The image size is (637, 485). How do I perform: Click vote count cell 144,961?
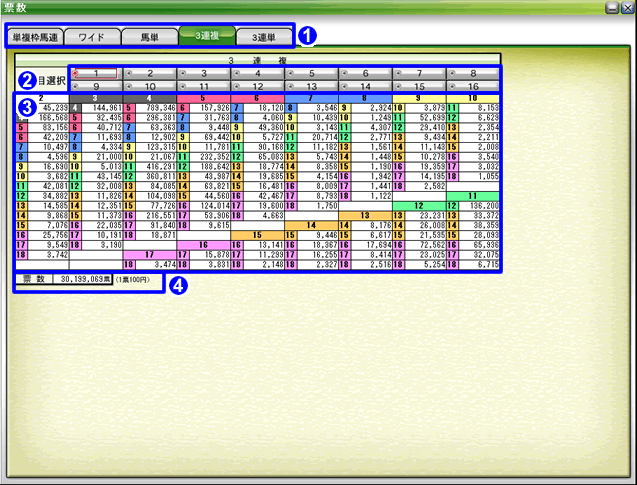tap(102, 108)
